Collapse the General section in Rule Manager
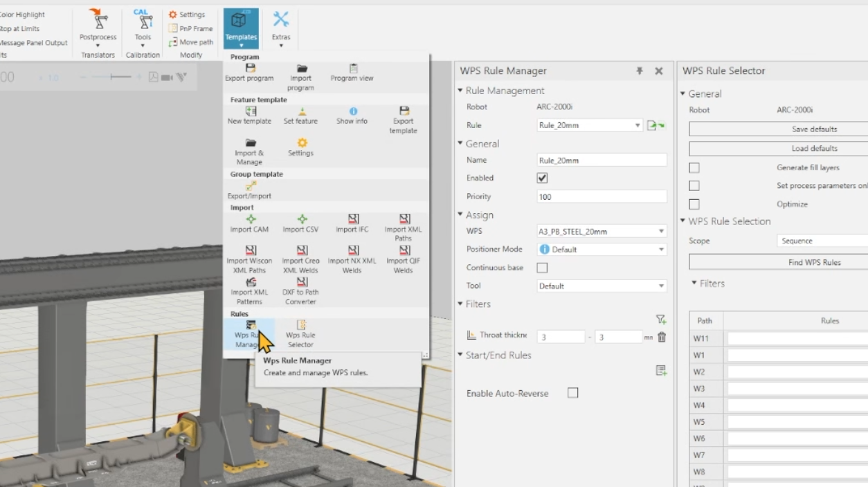This screenshot has height=487, width=868. (x=460, y=144)
